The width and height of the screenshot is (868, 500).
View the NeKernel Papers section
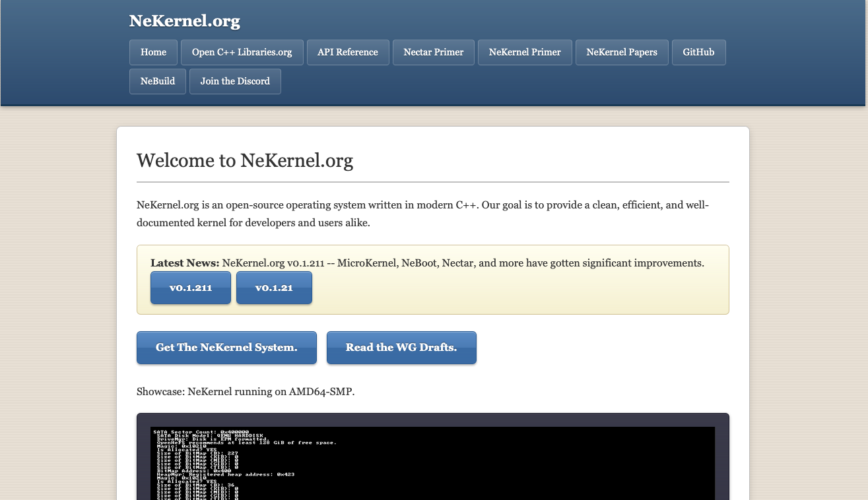[x=621, y=52]
